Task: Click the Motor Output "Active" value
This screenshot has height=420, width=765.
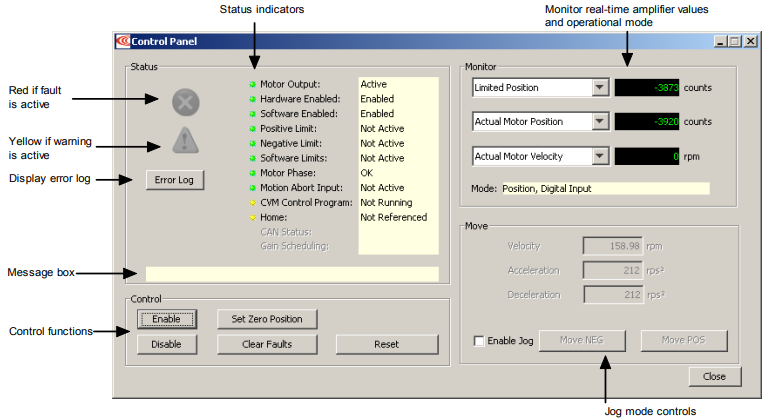Action: point(374,84)
